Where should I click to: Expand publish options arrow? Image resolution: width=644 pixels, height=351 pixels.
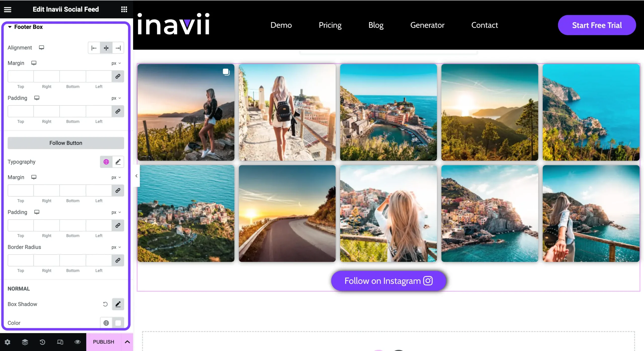click(127, 342)
